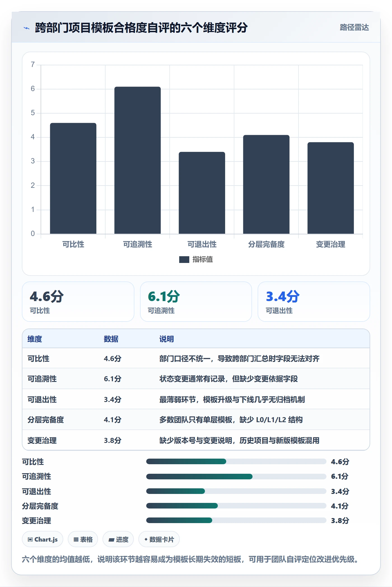
Task: Click the 可比性 bar in the chart
Action: 73,178
